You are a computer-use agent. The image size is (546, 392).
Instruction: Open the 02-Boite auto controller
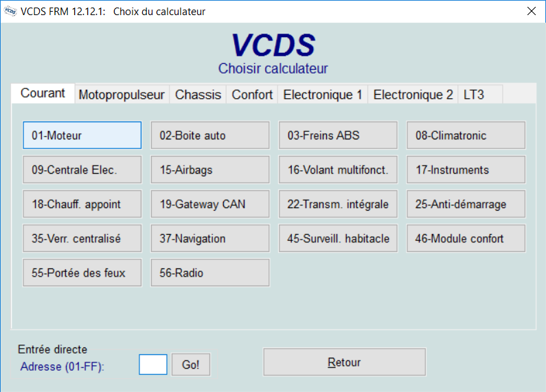click(x=210, y=135)
